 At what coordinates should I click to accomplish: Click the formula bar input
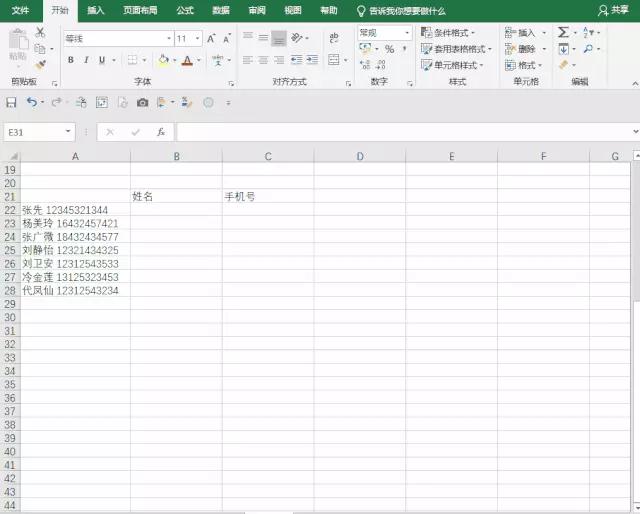point(404,132)
